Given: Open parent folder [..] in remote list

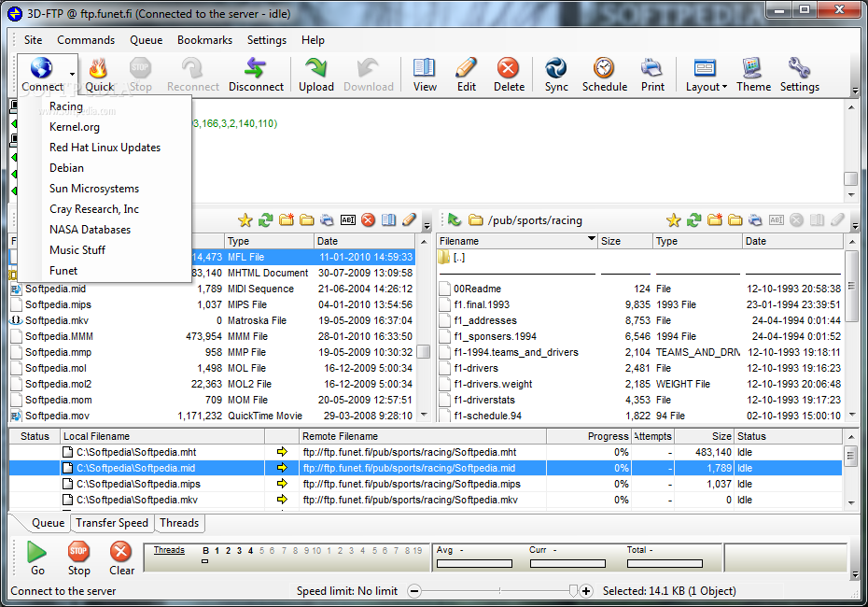Looking at the screenshot, I should [x=459, y=258].
